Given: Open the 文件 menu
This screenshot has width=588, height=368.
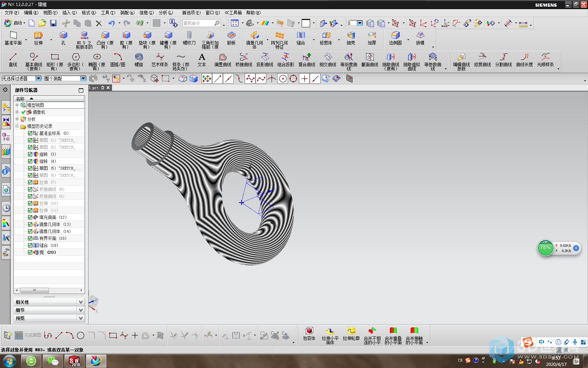Looking at the screenshot, I should point(12,13).
